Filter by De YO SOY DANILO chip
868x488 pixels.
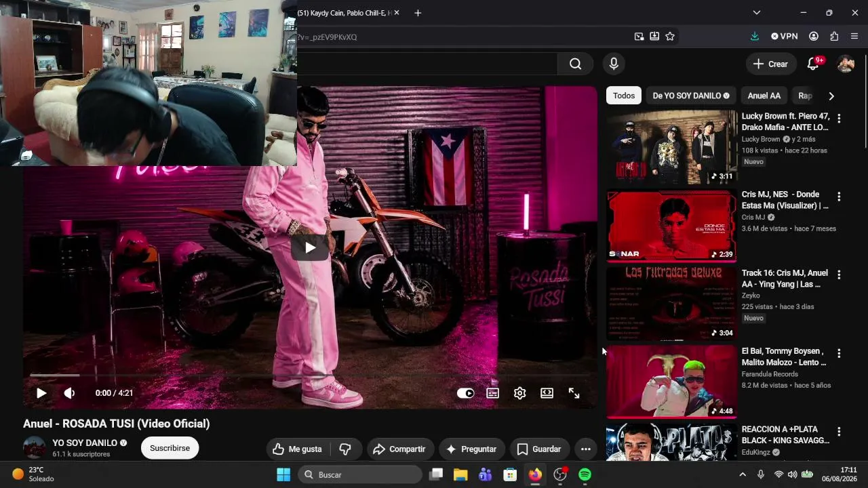pyautogui.click(x=691, y=96)
